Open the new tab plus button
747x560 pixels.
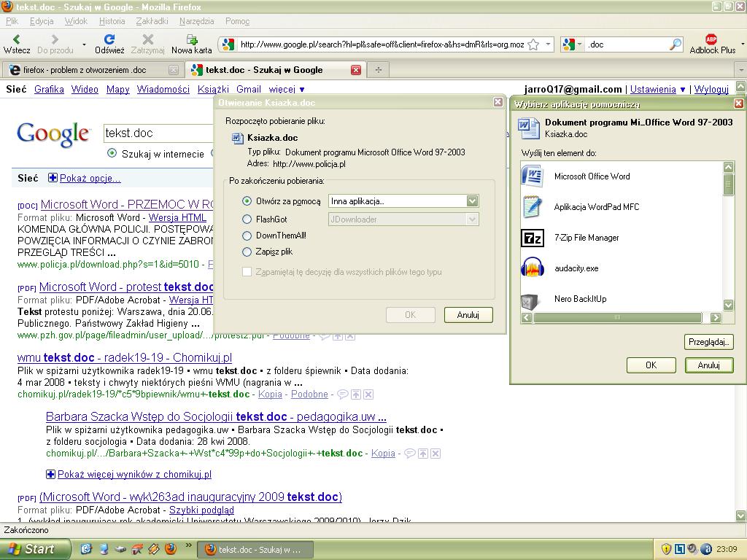tap(379, 70)
